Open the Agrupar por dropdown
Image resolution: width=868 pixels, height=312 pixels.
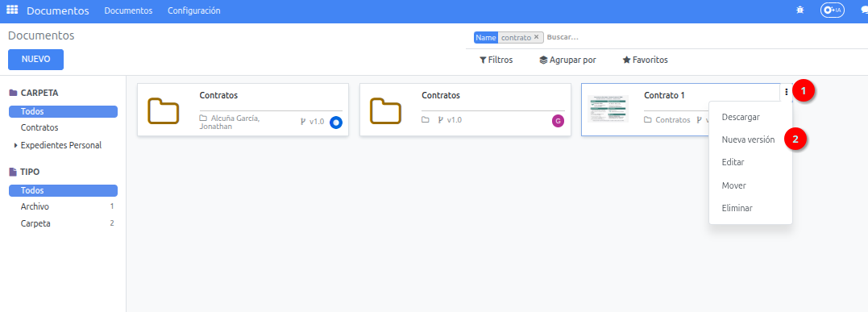pyautogui.click(x=567, y=60)
